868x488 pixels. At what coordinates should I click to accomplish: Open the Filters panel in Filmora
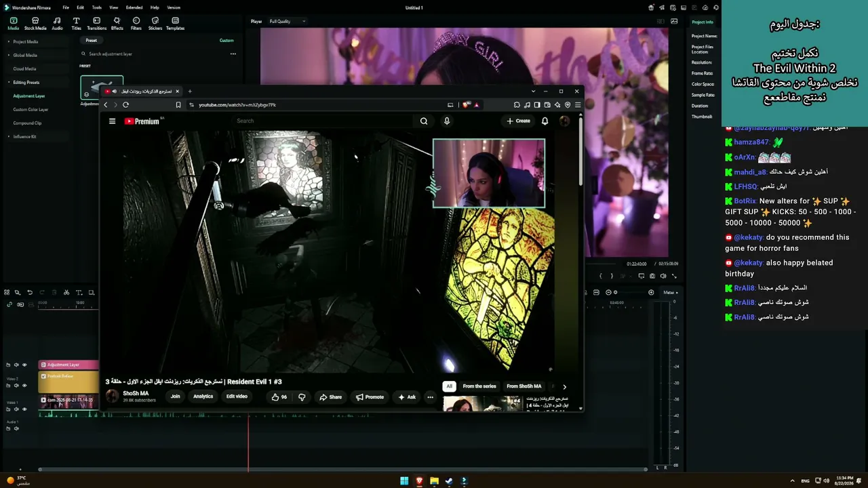click(x=136, y=24)
